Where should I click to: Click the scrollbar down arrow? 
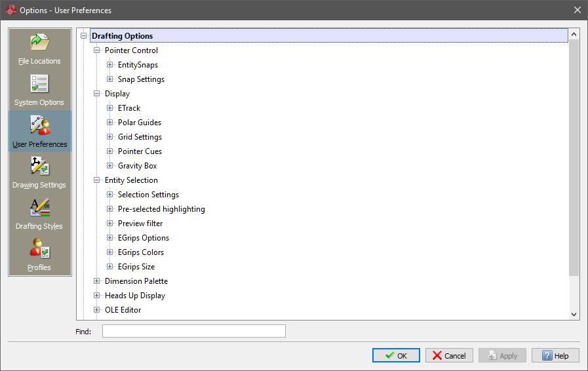pyautogui.click(x=574, y=315)
